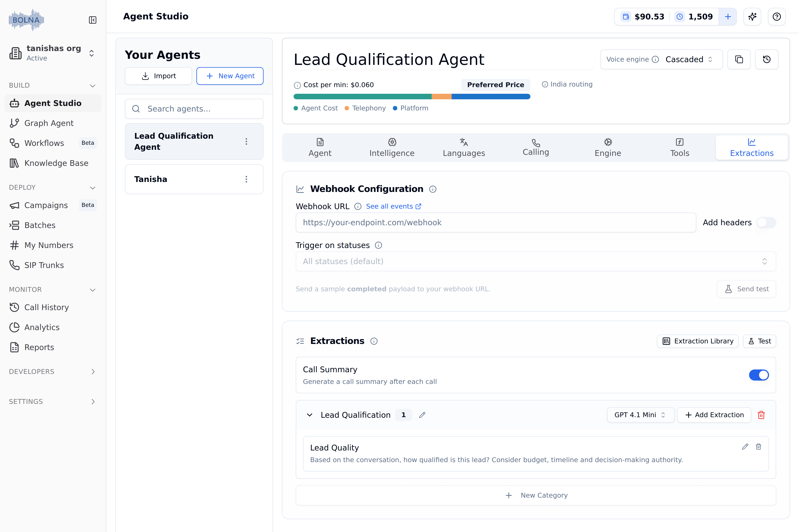Open Knowledge Base in sidebar
Viewport: 799px width, 532px height.
point(53,163)
